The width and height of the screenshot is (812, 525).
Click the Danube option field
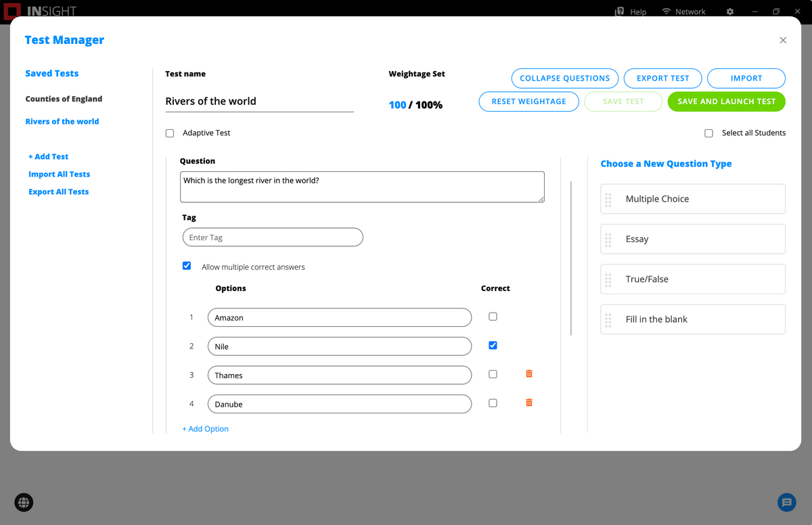(x=340, y=404)
